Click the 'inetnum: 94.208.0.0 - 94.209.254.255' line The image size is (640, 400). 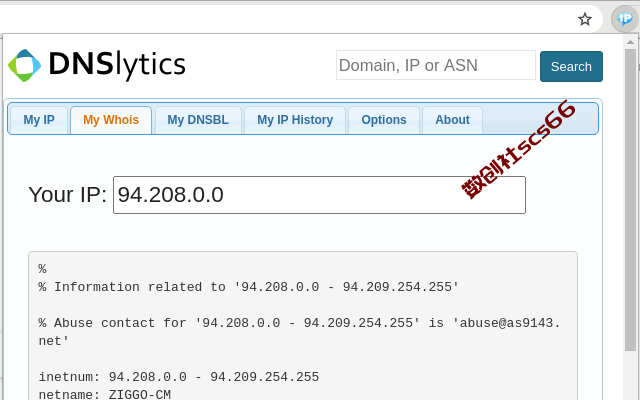click(179, 377)
